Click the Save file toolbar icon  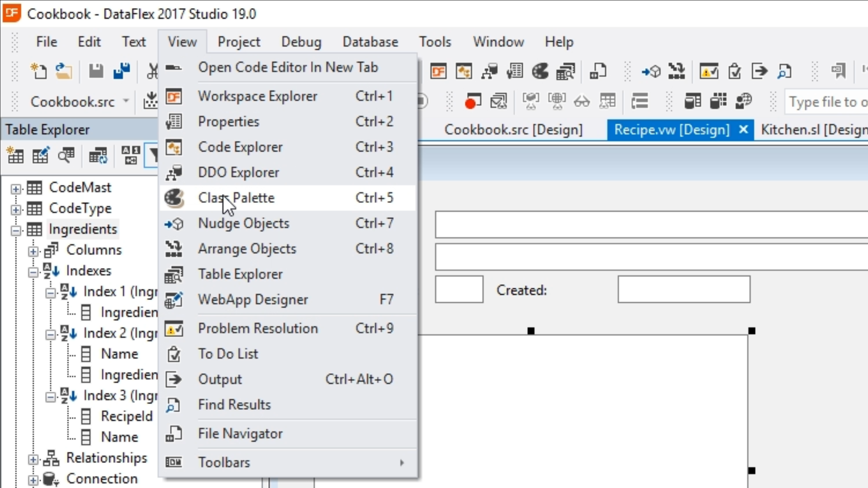[96, 71]
